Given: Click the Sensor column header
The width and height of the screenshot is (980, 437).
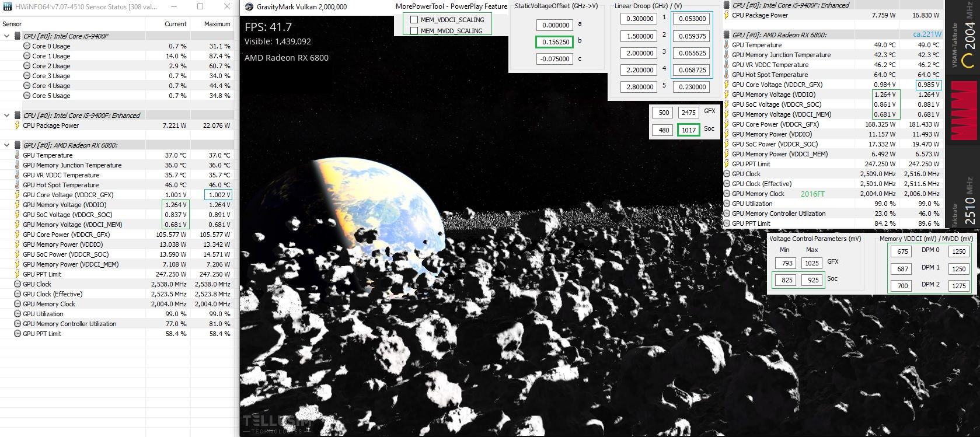Looking at the screenshot, I should click(12, 24).
